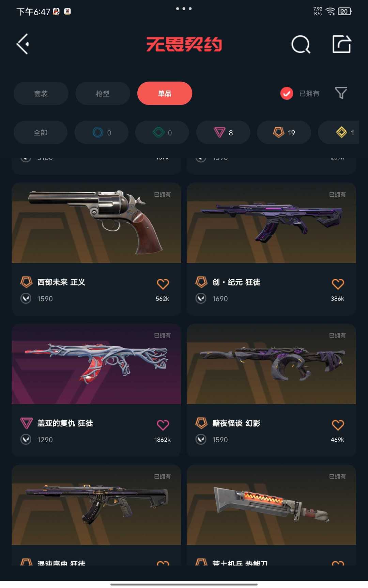Tap the share icon in header
368x588 pixels.
point(342,44)
